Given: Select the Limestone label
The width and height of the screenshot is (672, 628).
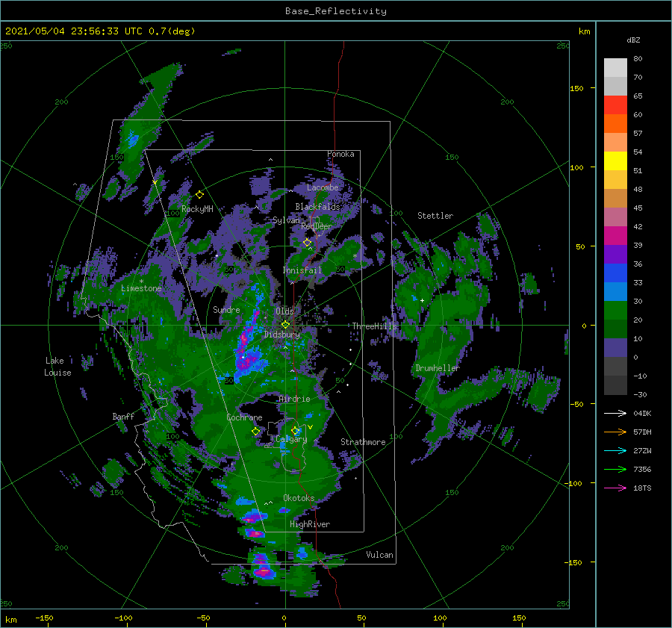Looking at the screenshot, I should point(141,288).
